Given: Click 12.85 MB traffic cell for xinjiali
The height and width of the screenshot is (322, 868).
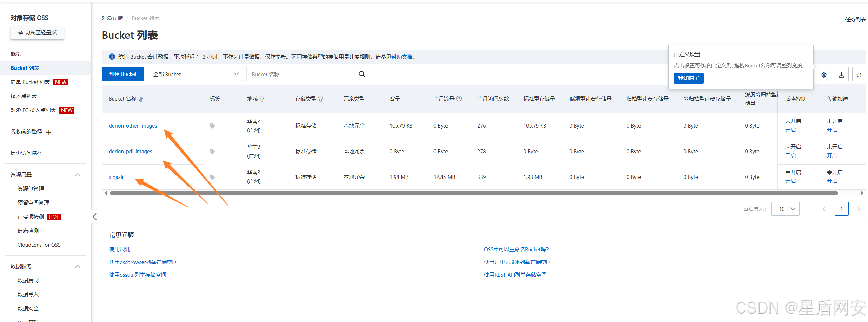Looking at the screenshot, I should [444, 177].
